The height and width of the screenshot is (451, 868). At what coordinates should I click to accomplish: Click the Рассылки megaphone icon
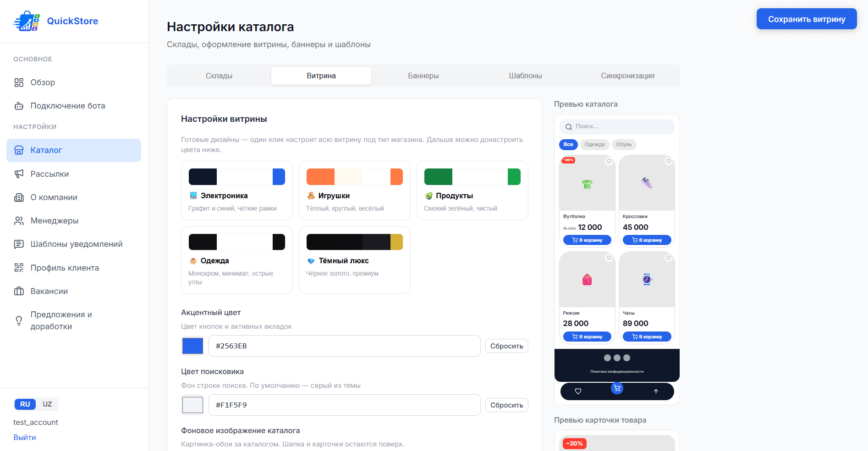coord(19,174)
